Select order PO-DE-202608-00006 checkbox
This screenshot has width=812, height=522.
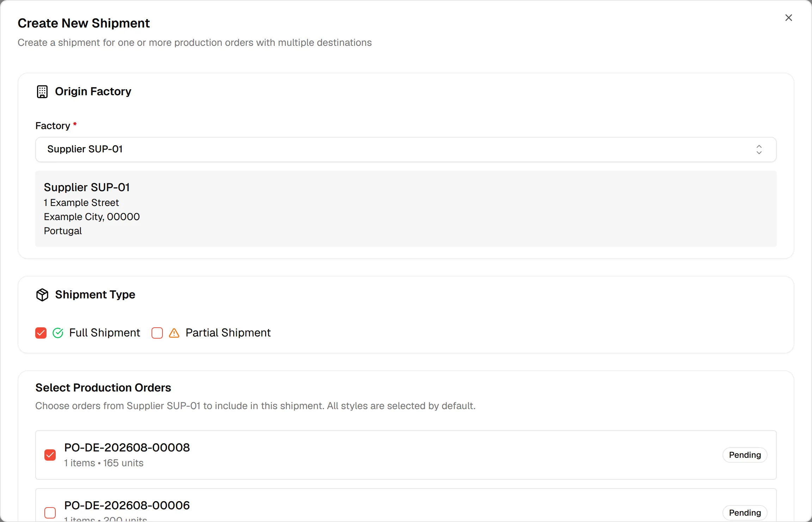50,512
